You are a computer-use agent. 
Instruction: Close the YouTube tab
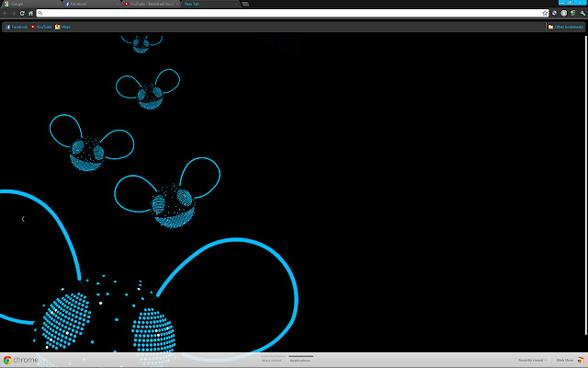point(176,4)
